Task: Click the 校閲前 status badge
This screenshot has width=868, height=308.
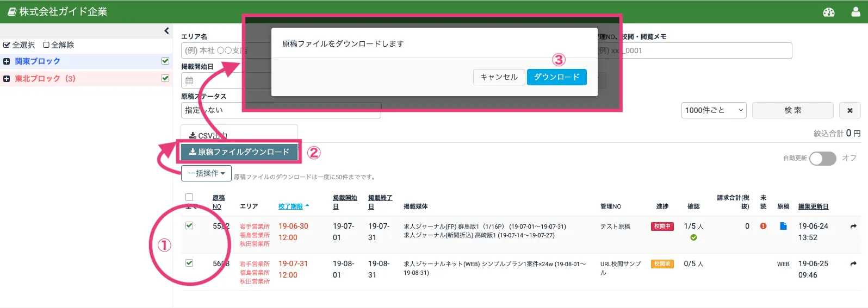Action: click(x=662, y=264)
